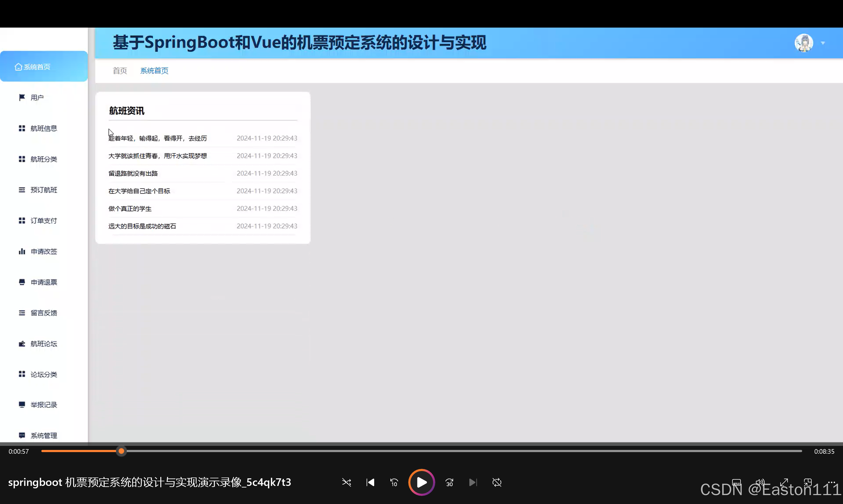Play the video
843x504 pixels.
coord(422,482)
